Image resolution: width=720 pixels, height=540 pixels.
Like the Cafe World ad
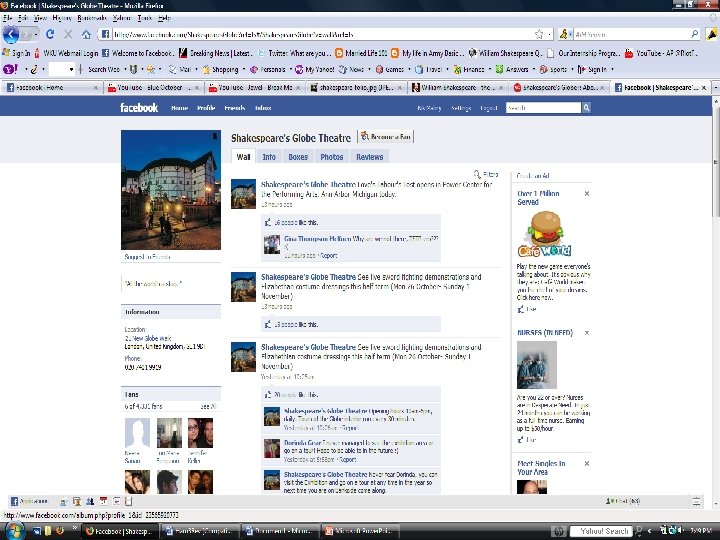[x=527, y=309]
